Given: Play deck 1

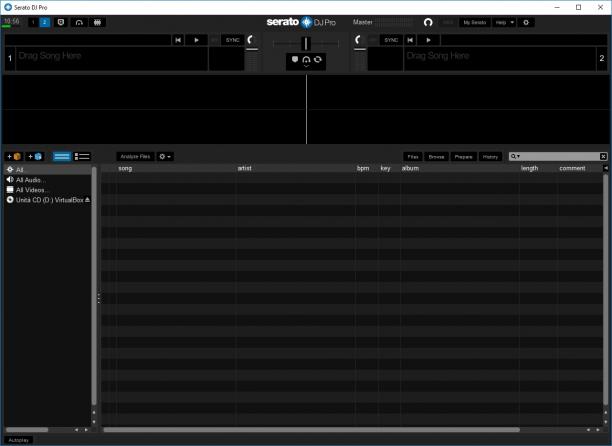Looking at the screenshot, I should click(196, 40).
